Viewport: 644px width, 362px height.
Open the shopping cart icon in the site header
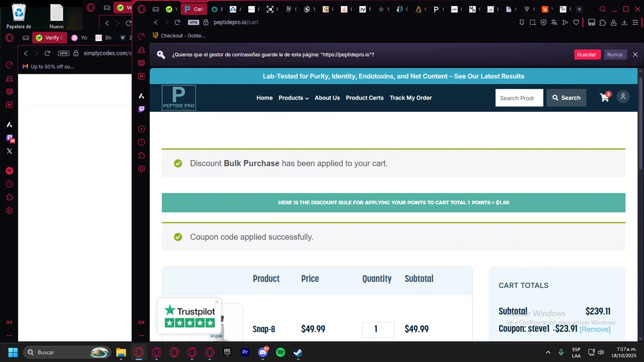[605, 97]
